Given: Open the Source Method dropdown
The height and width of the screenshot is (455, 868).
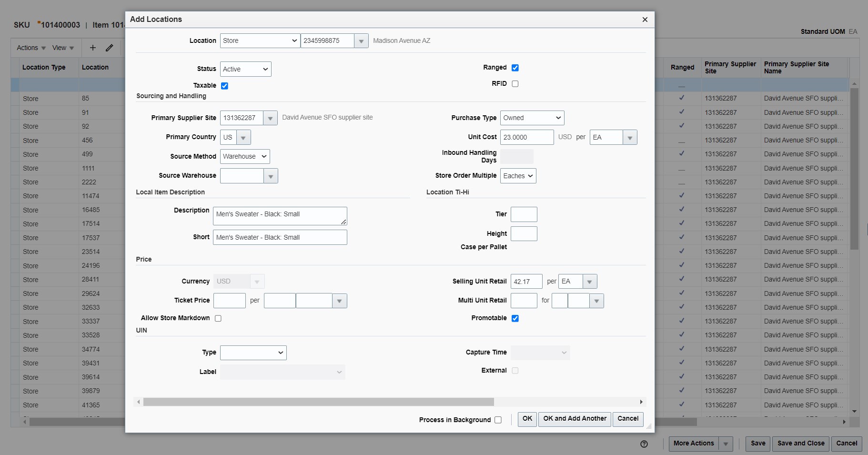Looking at the screenshot, I should [245, 157].
